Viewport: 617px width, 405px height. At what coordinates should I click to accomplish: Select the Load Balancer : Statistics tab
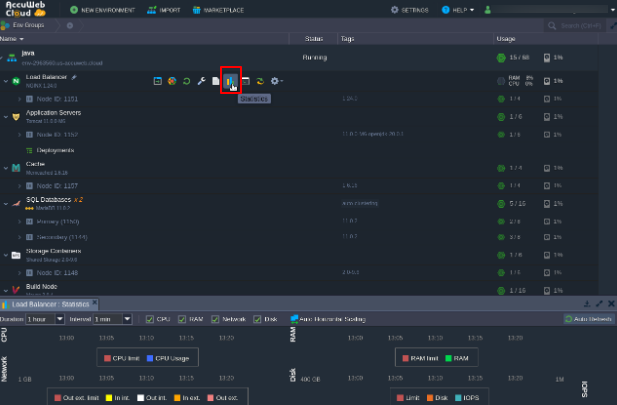[50, 303]
